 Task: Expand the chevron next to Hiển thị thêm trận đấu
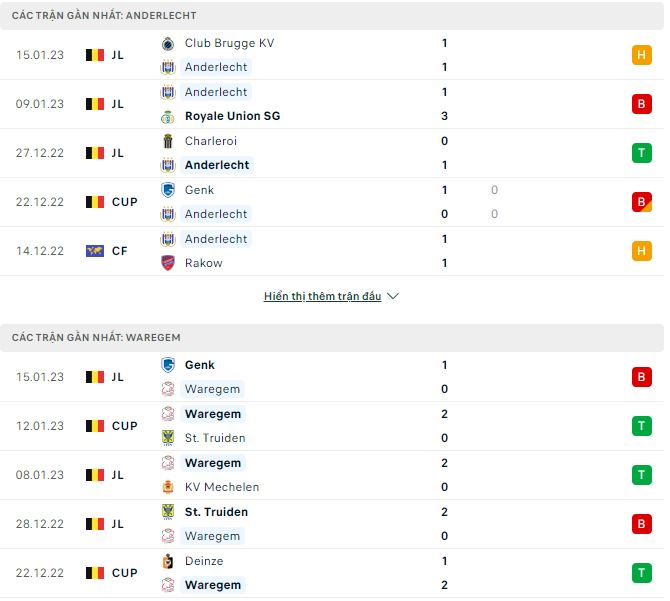(x=393, y=297)
